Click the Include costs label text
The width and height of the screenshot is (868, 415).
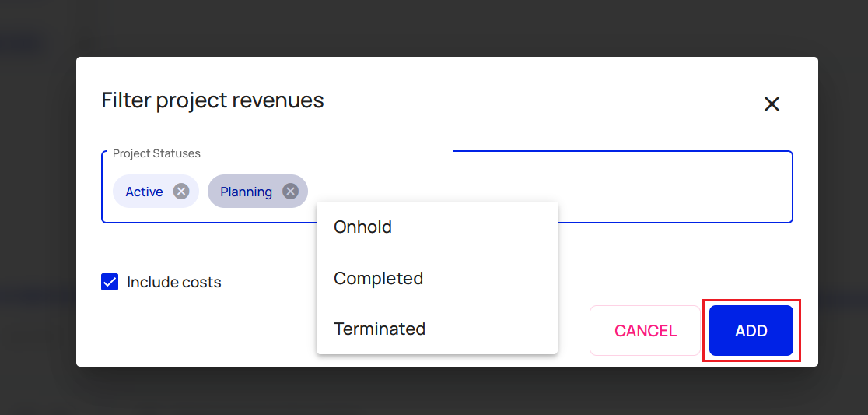click(x=174, y=283)
